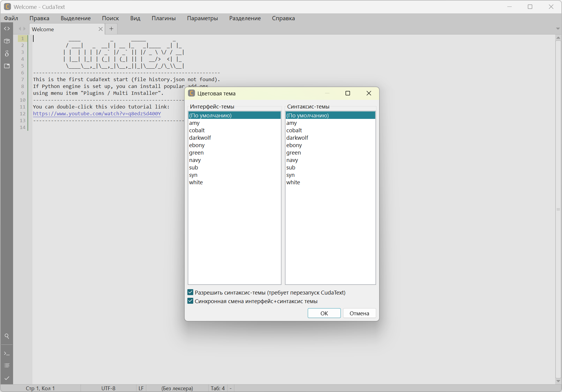Image resolution: width=562 pixels, height=392 pixels.
Task: Select white in Синтаксис-темы list
Action: coord(330,182)
